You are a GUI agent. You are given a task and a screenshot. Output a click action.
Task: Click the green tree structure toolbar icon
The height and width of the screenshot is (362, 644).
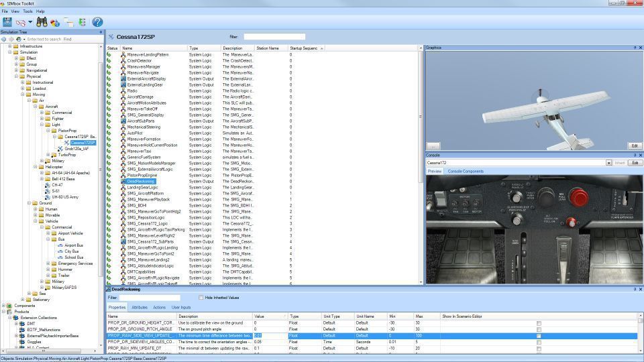pos(82,22)
